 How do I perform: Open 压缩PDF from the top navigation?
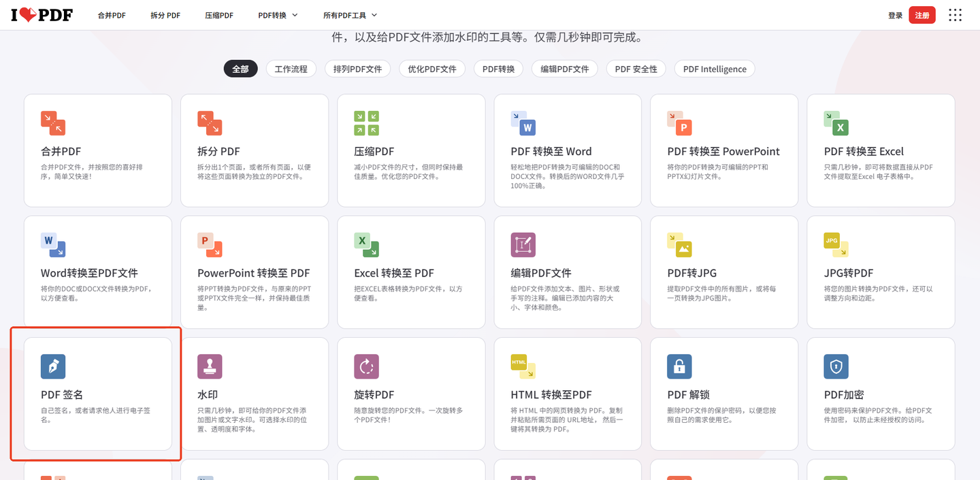[x=219, y=15]
